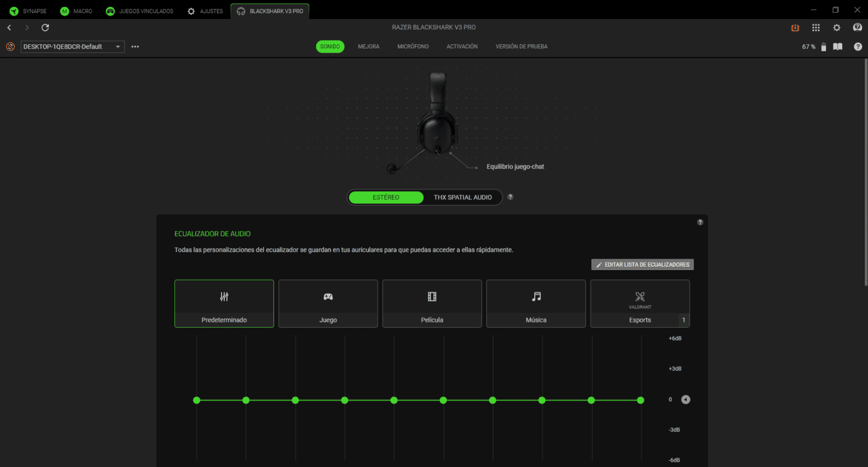Open the Activación section

tap(462, 47)
